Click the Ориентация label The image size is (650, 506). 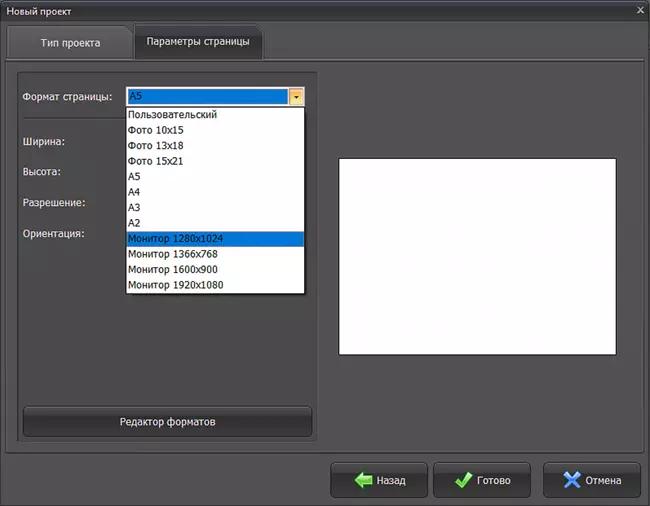(53, 234)
